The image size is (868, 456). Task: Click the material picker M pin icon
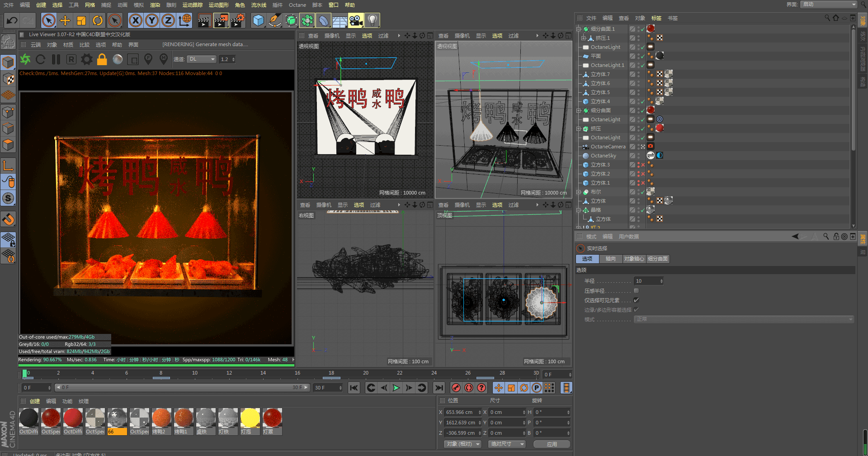coord(164,59)
